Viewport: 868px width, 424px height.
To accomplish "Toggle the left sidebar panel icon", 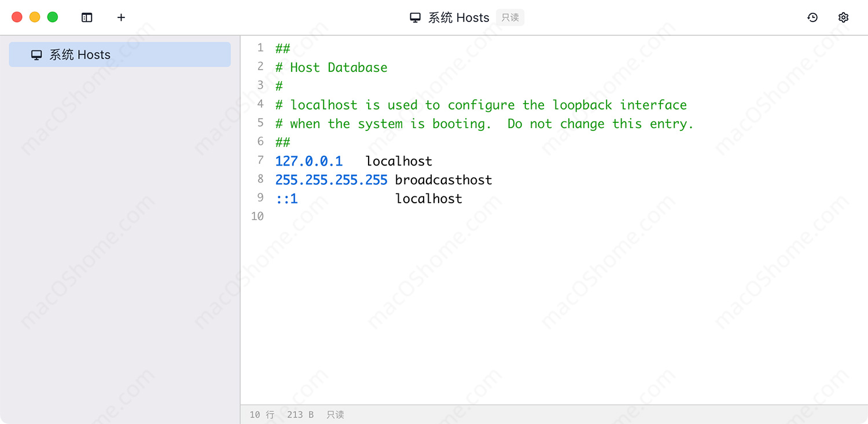I will click(x=87, y=17).
